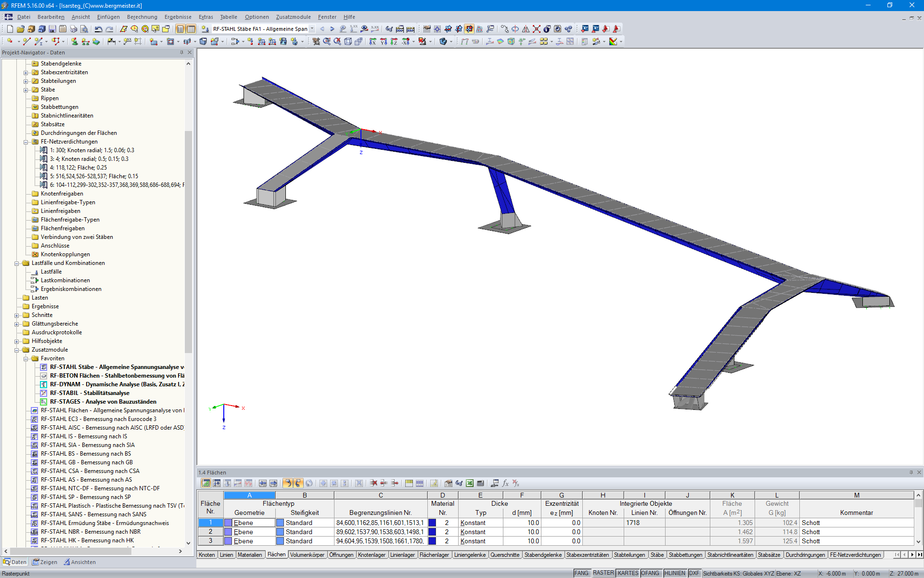This screenshot has width=924, height=578.
Task: Open the RF-STAHL Stäbe module dropdown
Action: 313,28
